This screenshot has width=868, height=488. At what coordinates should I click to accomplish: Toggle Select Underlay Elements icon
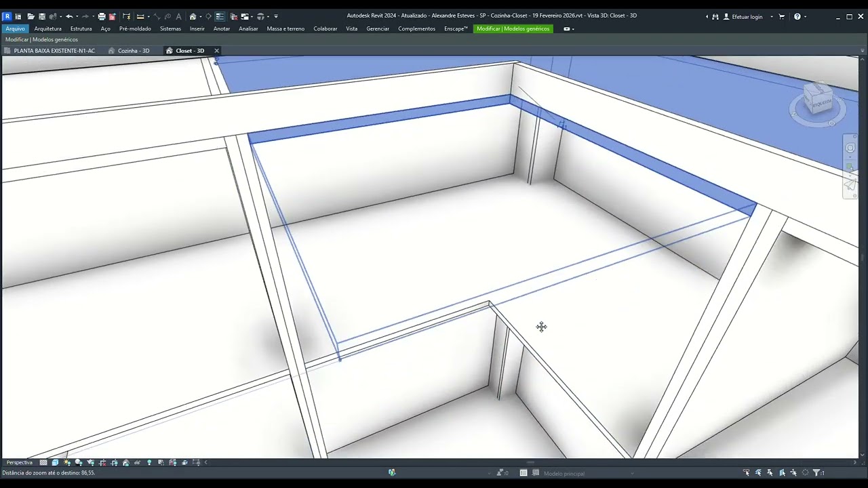click(758, 472)
